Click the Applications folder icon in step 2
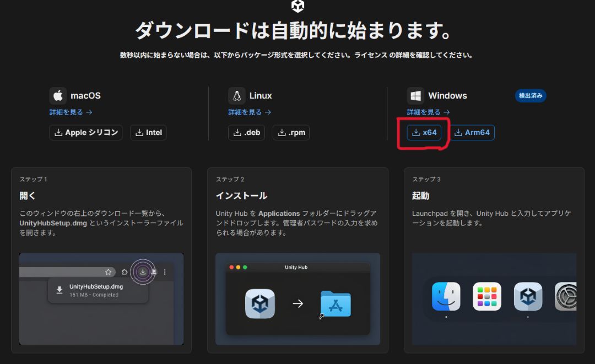 [x=336, y=304]
